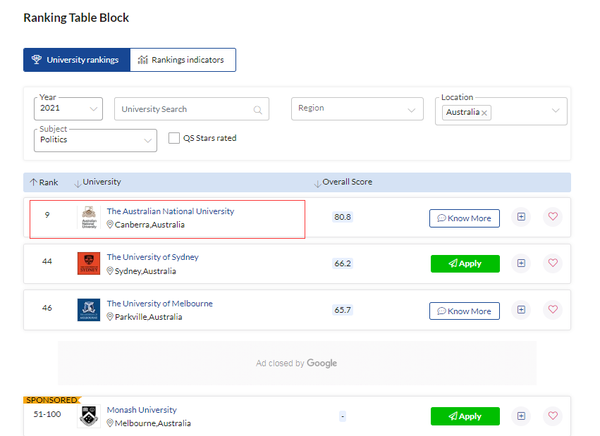The width and height of the screenshot is (600, 436).
Task: Apply to Monash University
Action: pos(465,416)
